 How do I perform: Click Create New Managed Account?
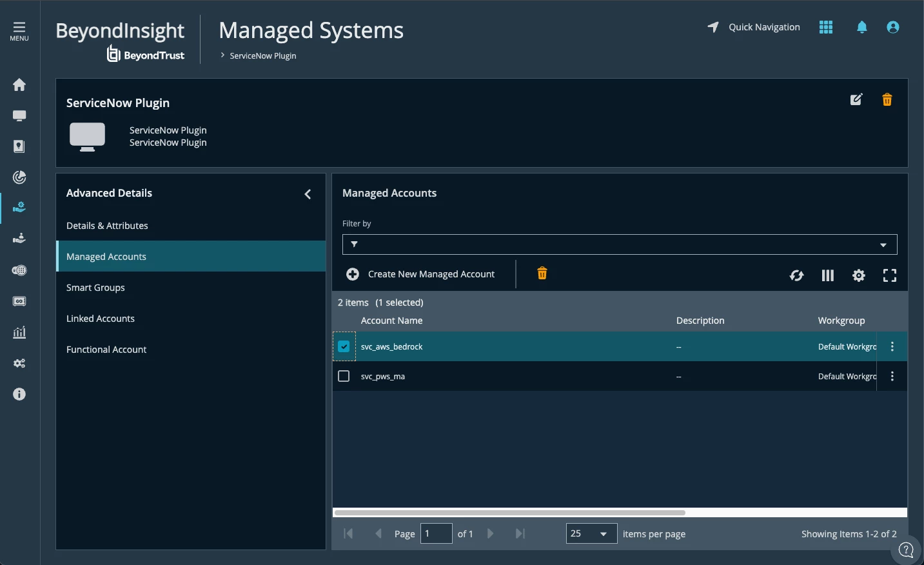point(420,274)
